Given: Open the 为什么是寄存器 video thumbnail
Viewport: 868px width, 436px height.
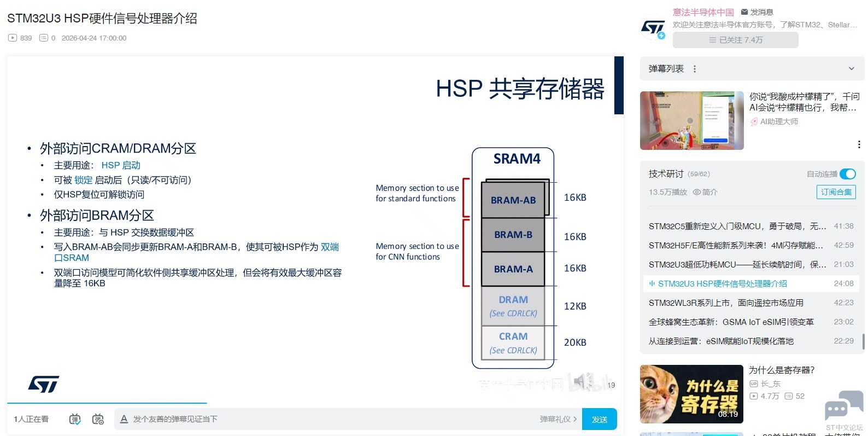Looking at the screenshot, I should click(x=691, y=394).
